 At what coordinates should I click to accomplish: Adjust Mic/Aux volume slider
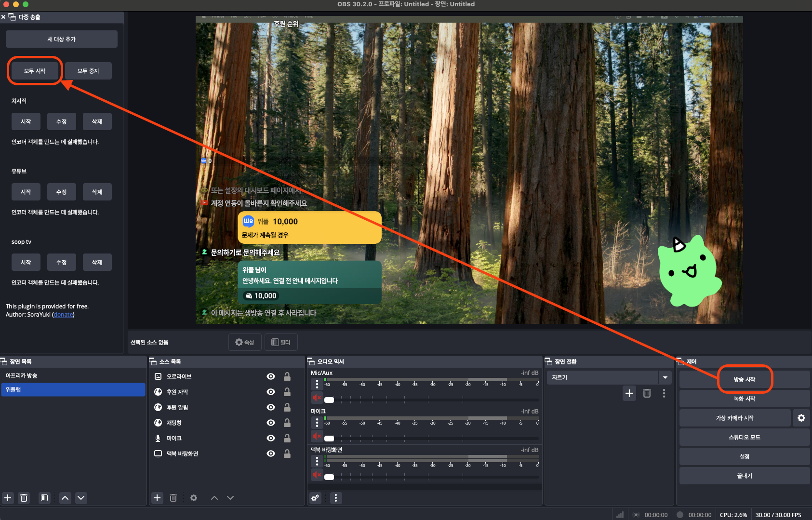pyautogui.click(x=432, y=400)
